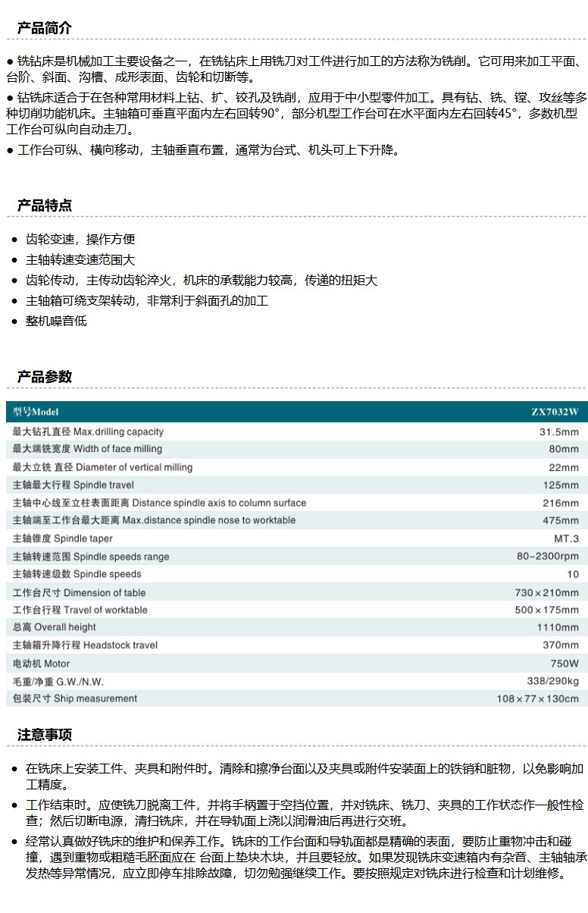Viewport: 588px width, 913px height.
Task: Click the G.W./N.W. 338/290kg value
Action: click(x=552, y=681)
